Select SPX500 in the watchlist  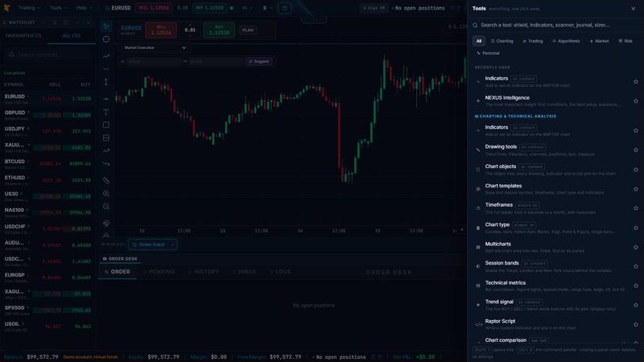(x=47, y=310)
